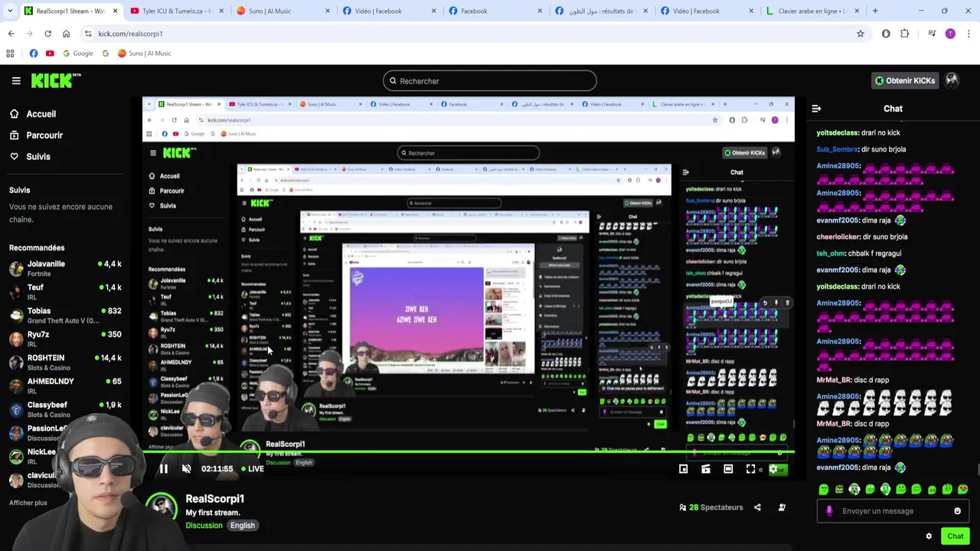Open the emoji picker in message box

point(957,511)
